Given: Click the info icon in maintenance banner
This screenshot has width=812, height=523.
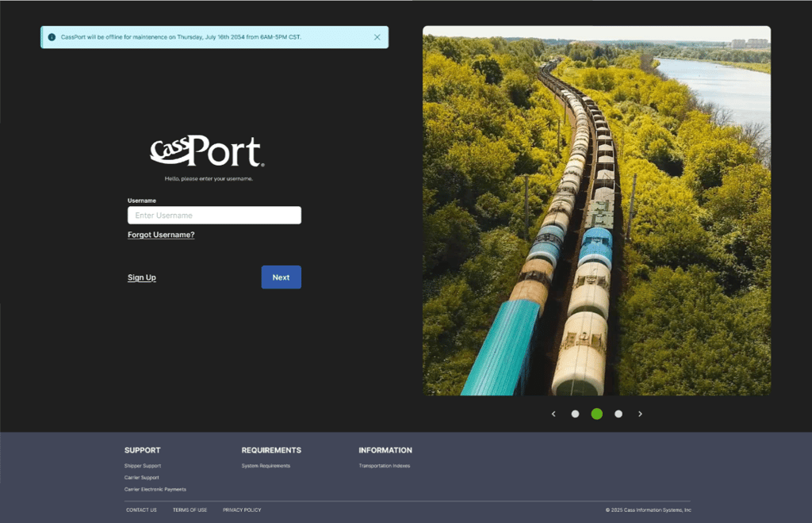Looking at the screenshot, I should tap(52, 37).
